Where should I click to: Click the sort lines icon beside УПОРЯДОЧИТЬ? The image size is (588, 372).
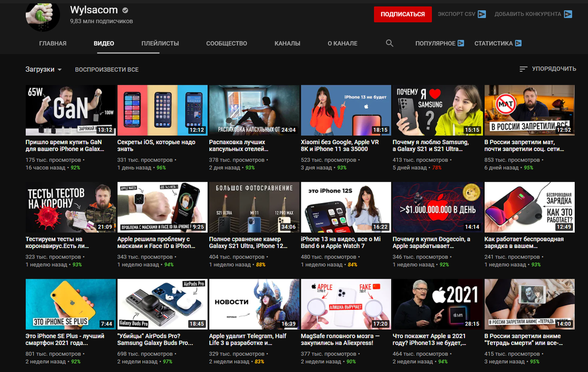pos(523,70)
